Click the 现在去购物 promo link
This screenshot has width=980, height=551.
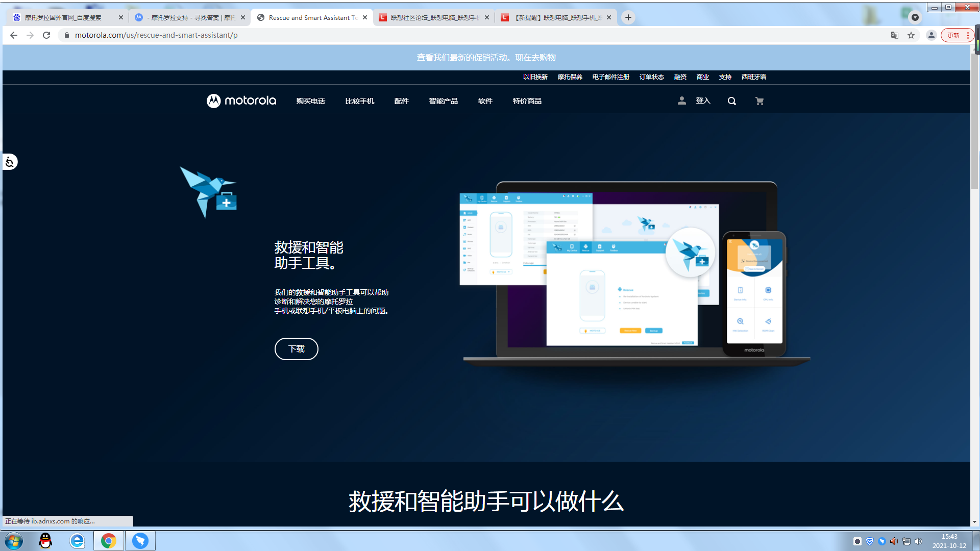point(535,58)
